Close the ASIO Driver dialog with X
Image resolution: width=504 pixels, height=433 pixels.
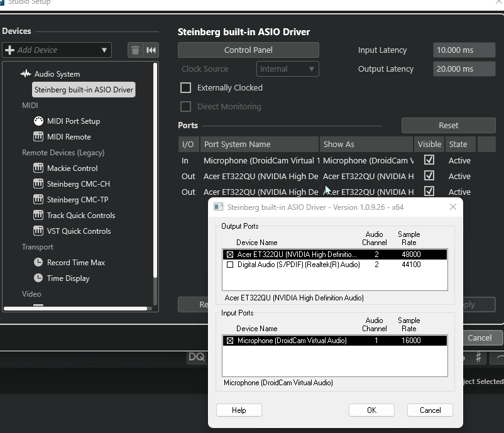click(453, 207)
